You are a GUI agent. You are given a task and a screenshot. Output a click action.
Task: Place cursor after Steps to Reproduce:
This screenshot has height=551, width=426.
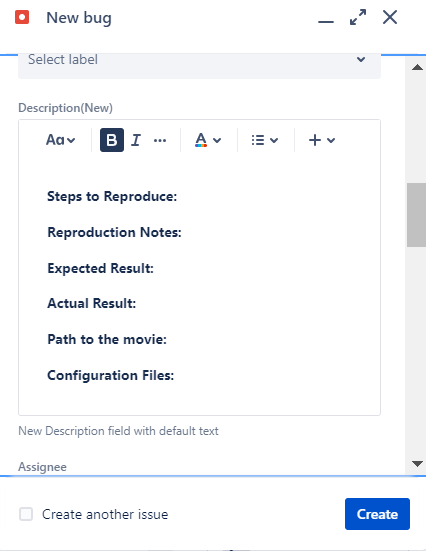tap(178, 196)
